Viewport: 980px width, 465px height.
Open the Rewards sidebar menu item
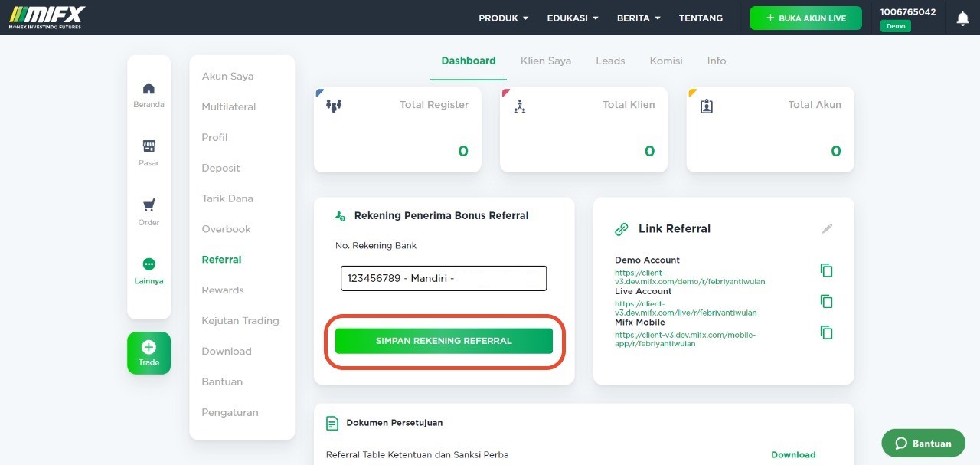(x=223, y=290)
